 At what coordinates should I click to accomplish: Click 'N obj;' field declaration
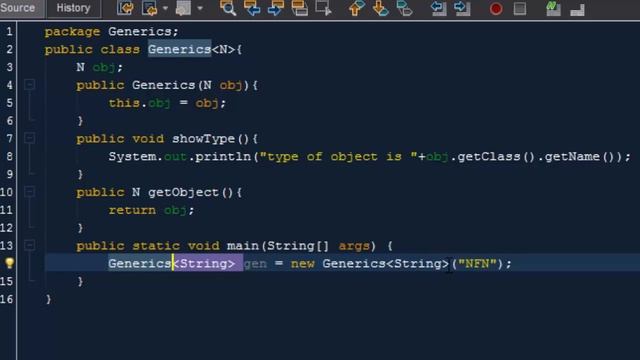pyautogui.click(x=99, y=67)
